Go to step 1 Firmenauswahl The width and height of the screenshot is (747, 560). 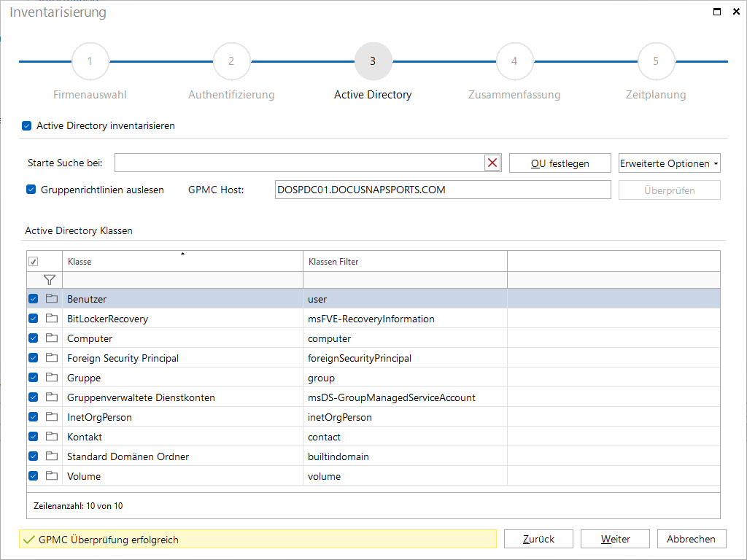pyautogui.click(x=90, y=61)
